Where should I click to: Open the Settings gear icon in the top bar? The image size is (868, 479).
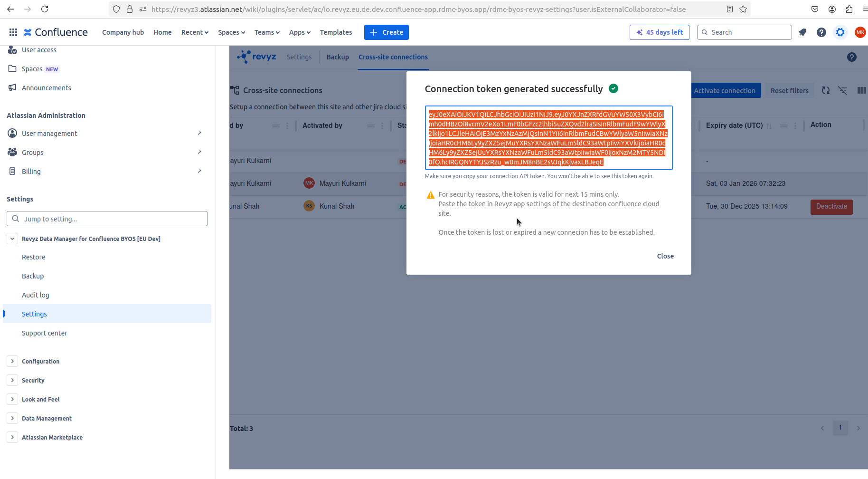840,32
